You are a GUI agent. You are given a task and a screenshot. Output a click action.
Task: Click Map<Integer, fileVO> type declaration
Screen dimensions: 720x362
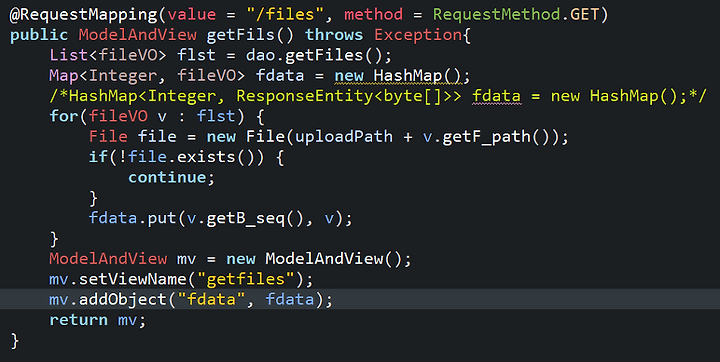pos(147,75)
